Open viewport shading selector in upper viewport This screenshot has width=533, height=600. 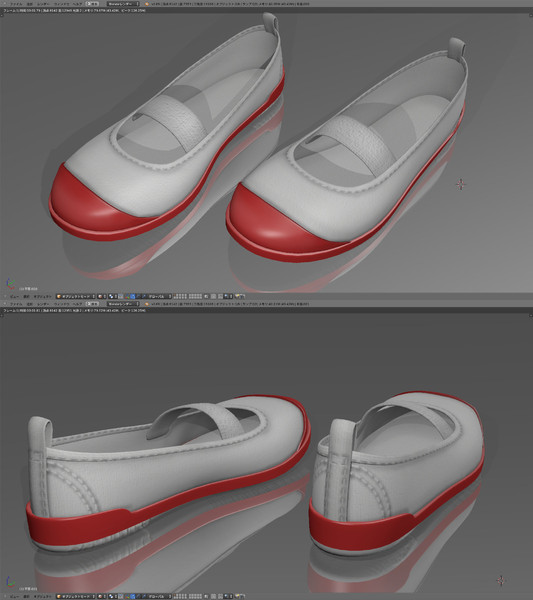[102, 296]
